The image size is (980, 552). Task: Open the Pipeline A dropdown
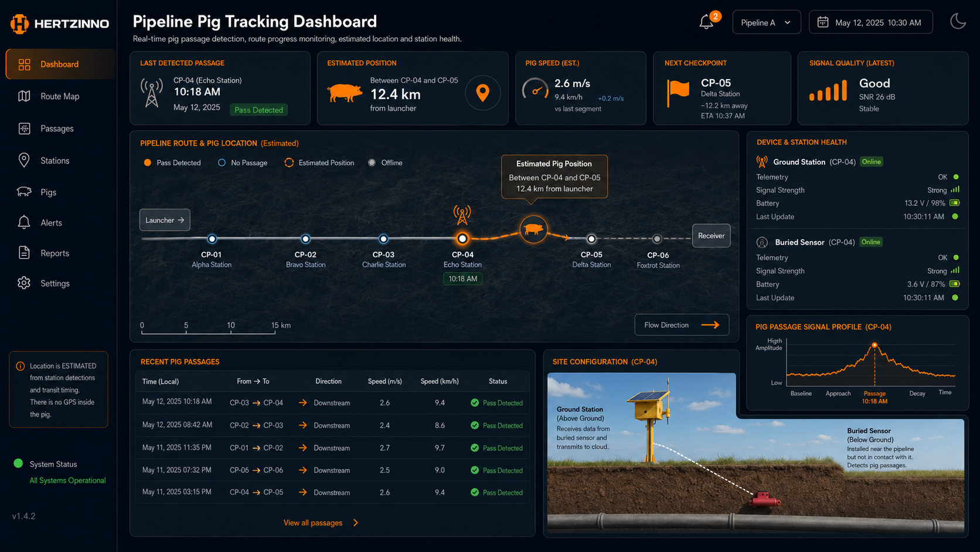coord(766,22)
